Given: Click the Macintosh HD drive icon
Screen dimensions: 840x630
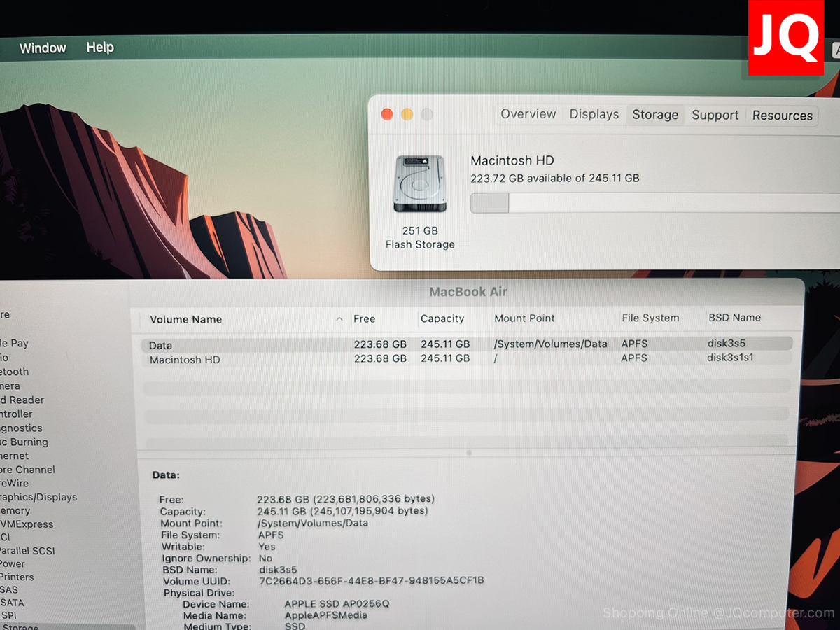Looking at the screenshot, I should (x=420, y=184).
